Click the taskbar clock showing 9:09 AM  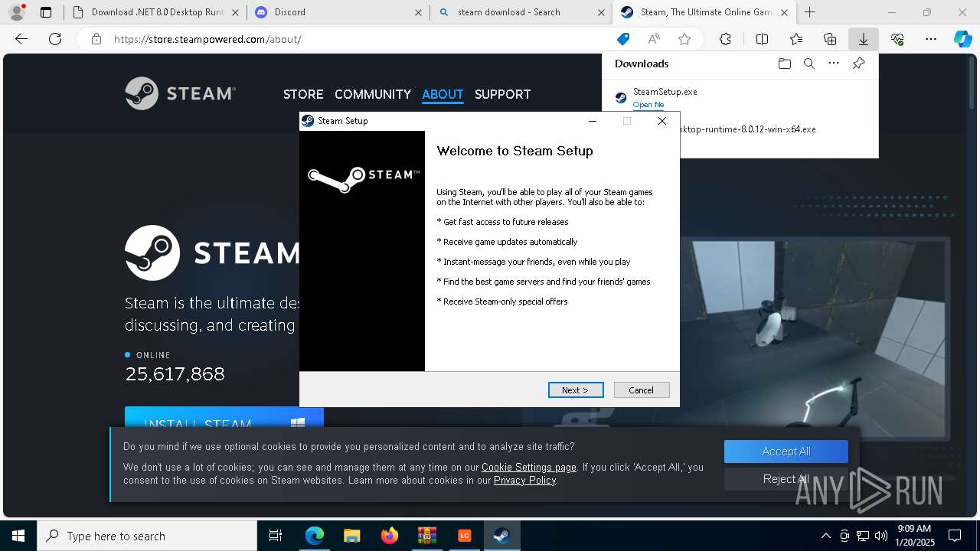click(x=914, y=536)
